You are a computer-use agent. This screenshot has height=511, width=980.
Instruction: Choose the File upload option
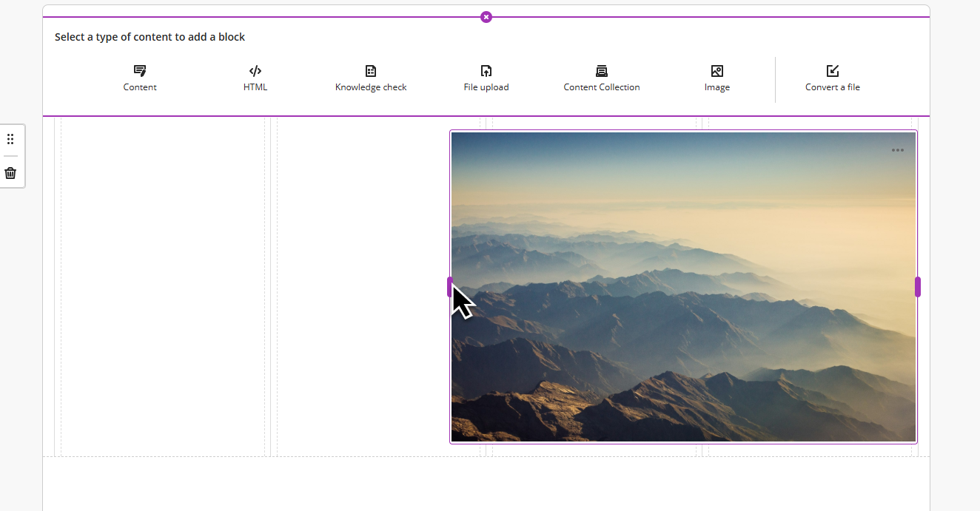click(x=486, y=78)
